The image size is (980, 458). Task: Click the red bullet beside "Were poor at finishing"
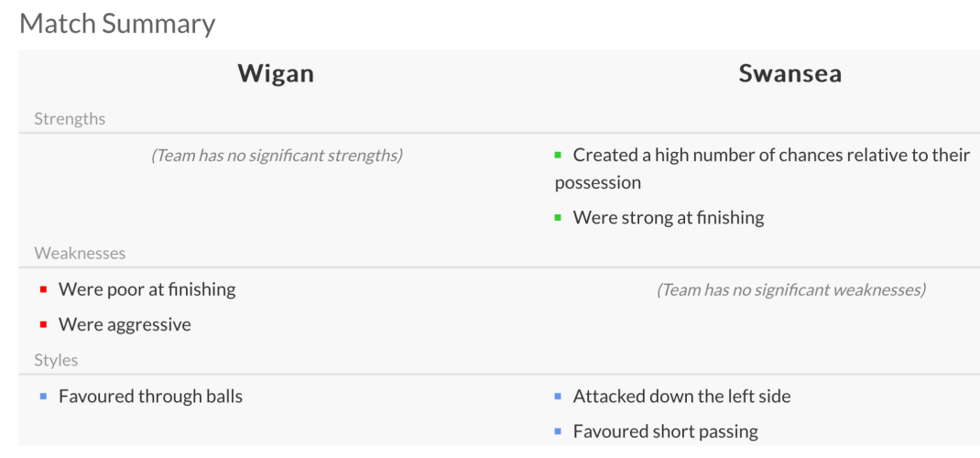point(43,289)
